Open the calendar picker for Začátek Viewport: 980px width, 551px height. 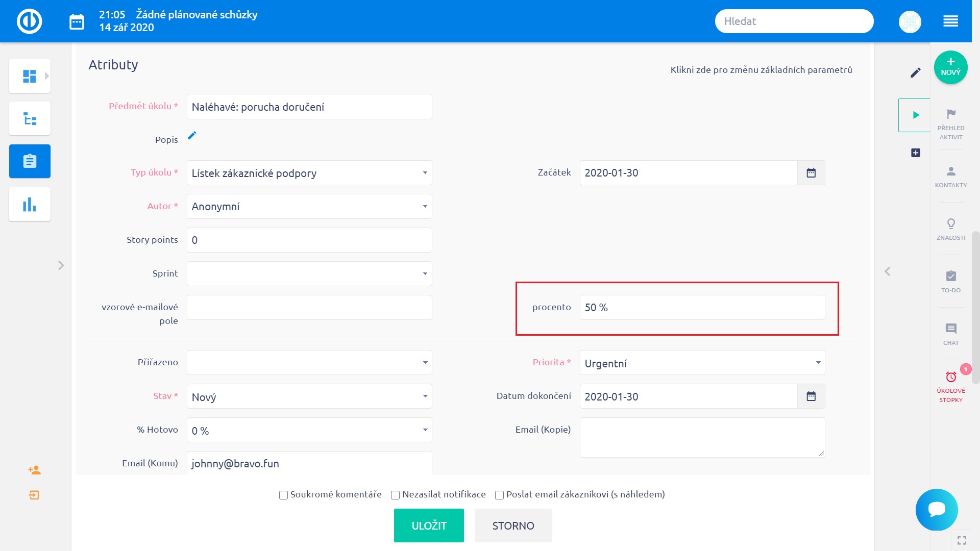811,173
